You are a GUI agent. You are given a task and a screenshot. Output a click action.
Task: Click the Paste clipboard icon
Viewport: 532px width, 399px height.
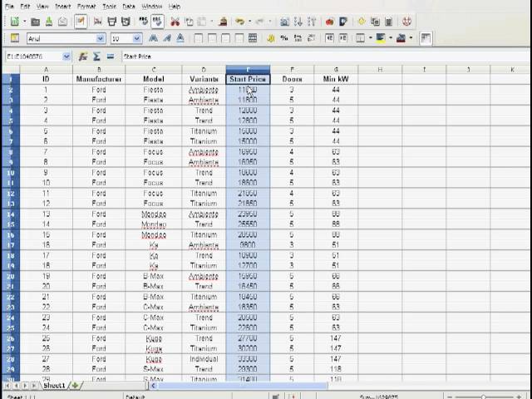tap(202, 22)
